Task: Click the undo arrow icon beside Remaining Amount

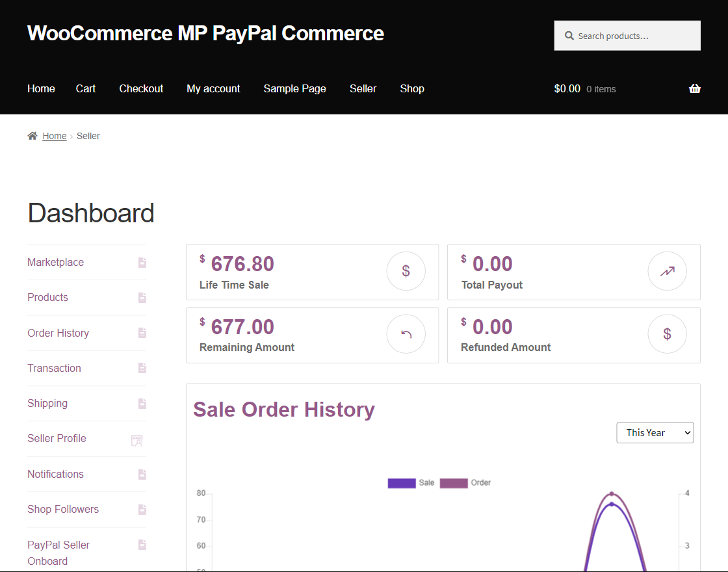Action: click(406, 334)
